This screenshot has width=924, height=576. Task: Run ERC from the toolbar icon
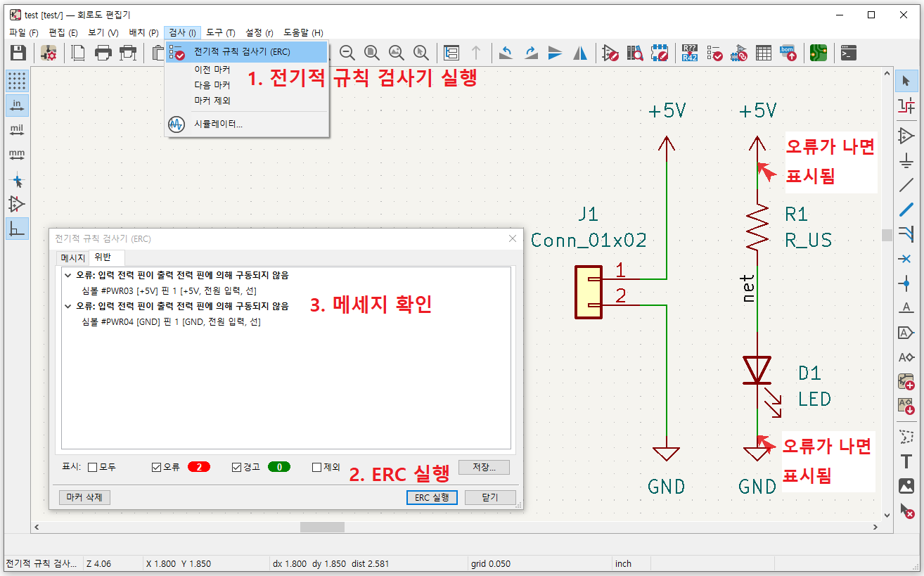(714, 53)
